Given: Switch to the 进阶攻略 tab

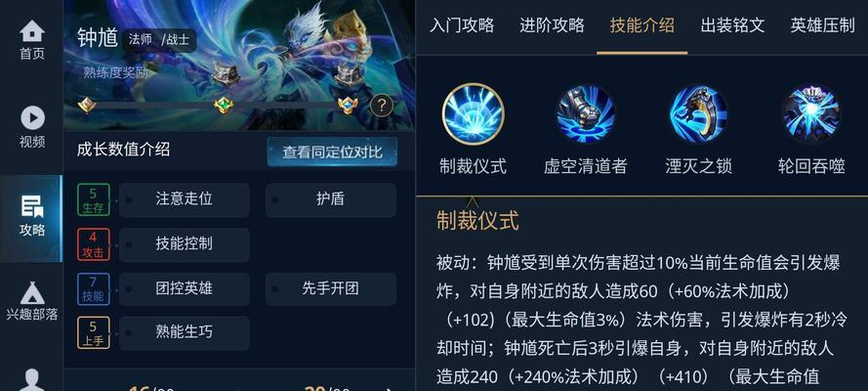Looking at the screenshot, I should point(552,25).
